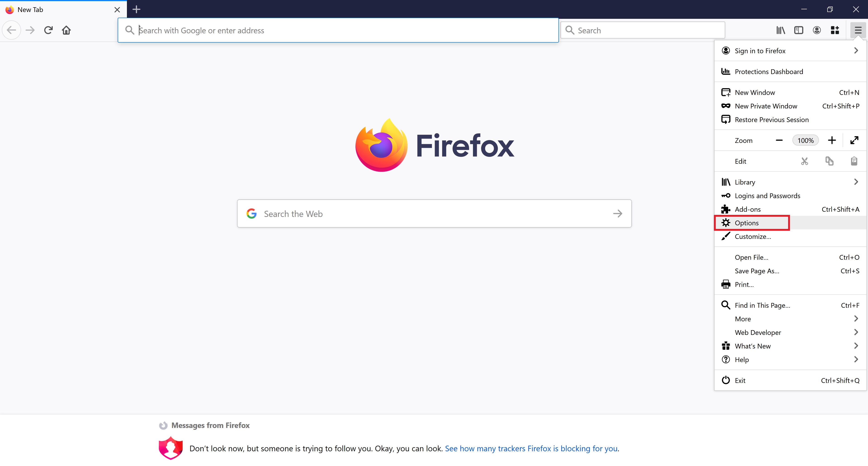Image resolution: width=868 pixels, height=466 pixels.
Task: Enter full screen from the Zoom row
Action: 854,140
